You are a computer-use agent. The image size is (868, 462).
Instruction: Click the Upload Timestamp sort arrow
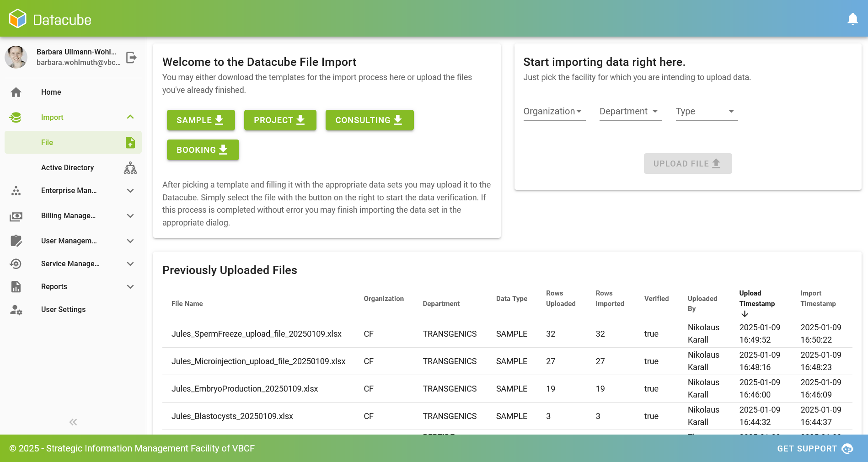click(745, 314)
